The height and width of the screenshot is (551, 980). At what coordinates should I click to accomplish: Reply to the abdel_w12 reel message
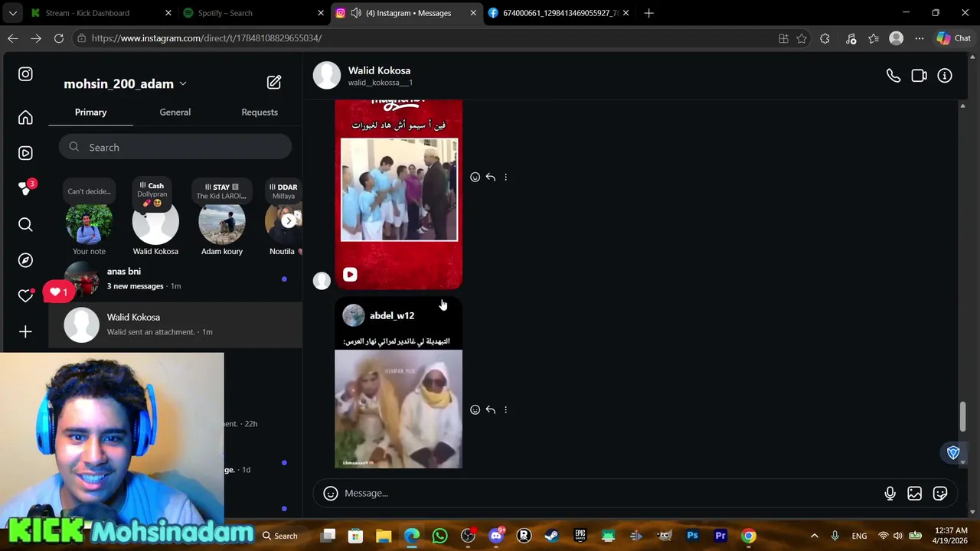[490, 409]
